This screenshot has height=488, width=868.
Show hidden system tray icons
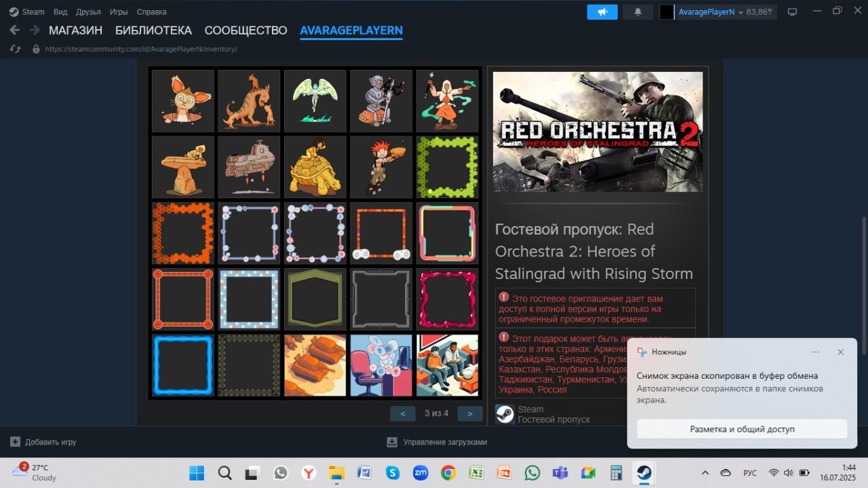pos(705,472)
